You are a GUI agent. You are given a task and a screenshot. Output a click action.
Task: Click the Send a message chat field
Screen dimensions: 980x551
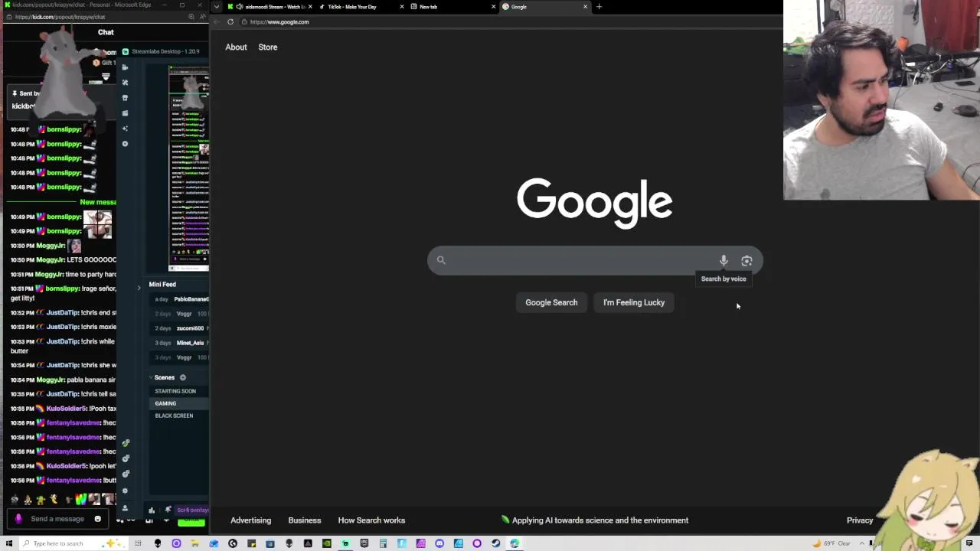click(x=57, y=519)
